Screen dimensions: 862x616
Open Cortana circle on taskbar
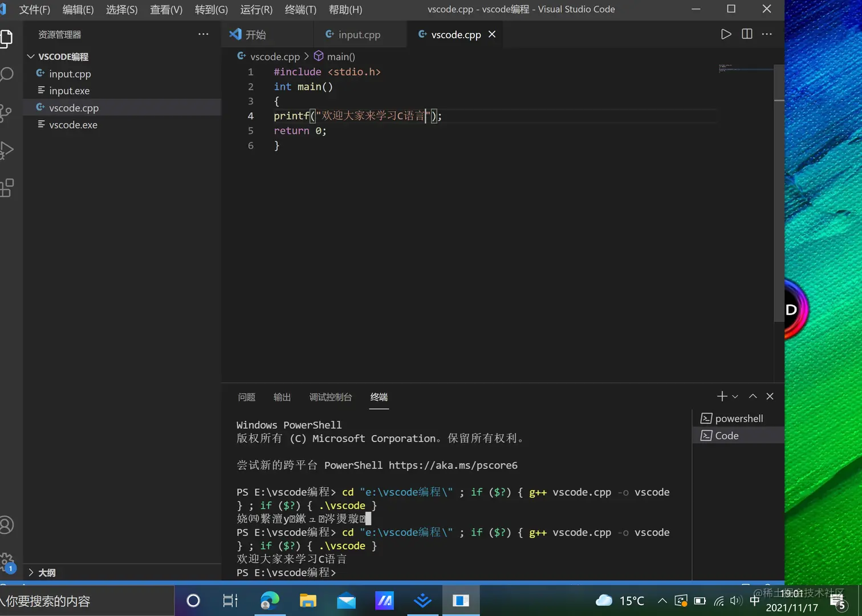click(x=193, y=601)
